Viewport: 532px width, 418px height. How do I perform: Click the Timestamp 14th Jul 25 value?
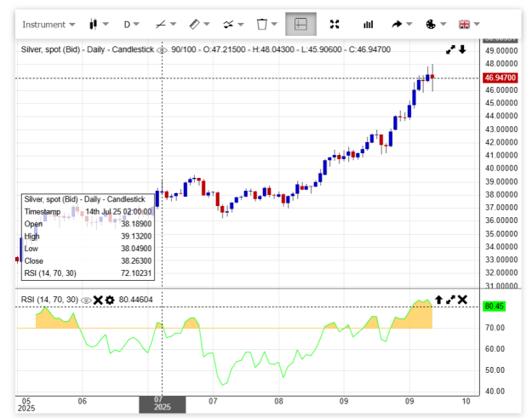pyautogui.click(x=118, y=212)
